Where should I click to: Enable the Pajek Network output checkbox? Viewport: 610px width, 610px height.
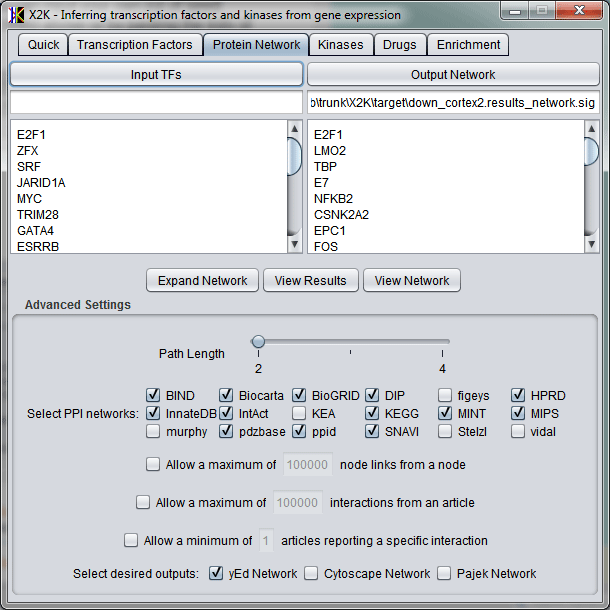coord(445,574)
